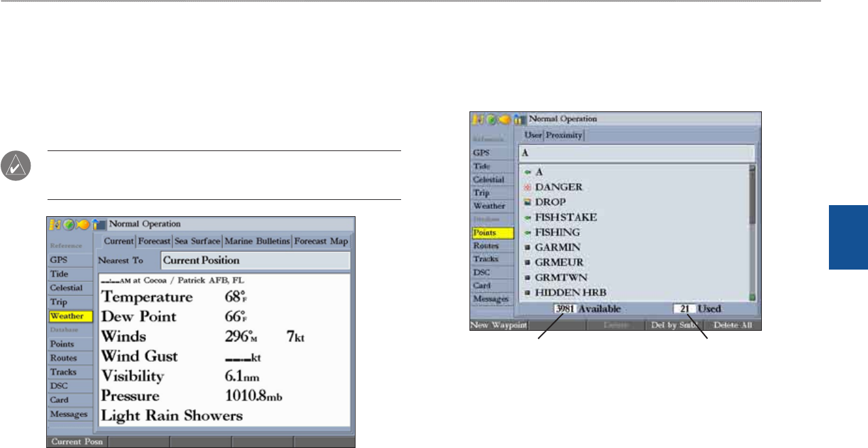Click the Light Rain Showers text

(x=171, y=415)
